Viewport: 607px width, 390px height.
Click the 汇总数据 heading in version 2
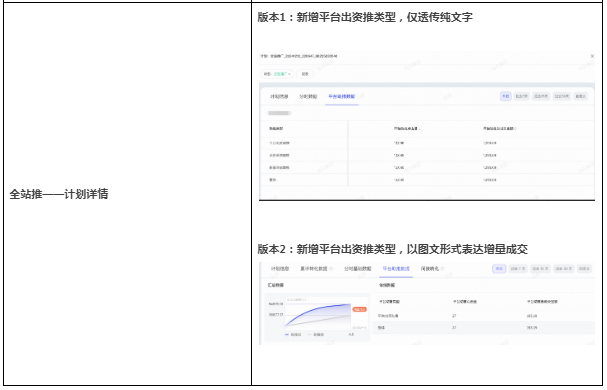276,285
